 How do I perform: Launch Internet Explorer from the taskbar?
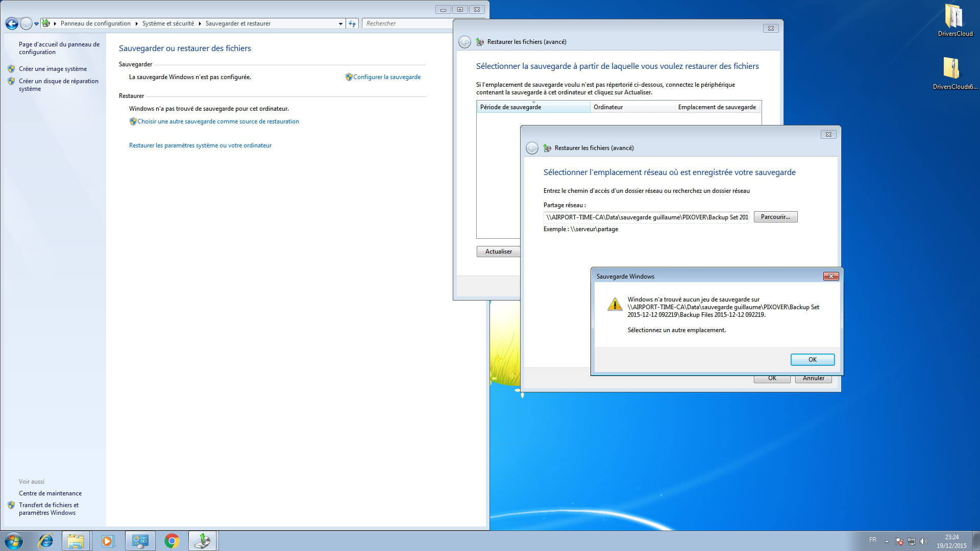pyautogui.click(x=46, y=541)
